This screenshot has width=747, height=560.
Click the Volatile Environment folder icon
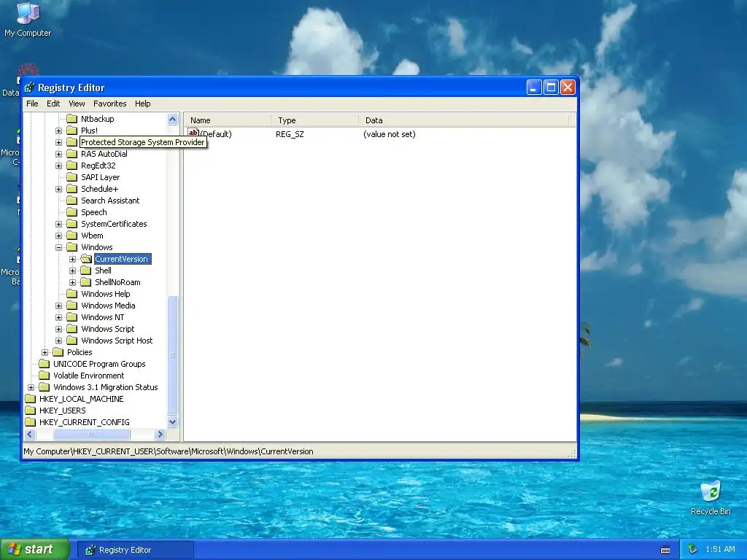[44, 376]
